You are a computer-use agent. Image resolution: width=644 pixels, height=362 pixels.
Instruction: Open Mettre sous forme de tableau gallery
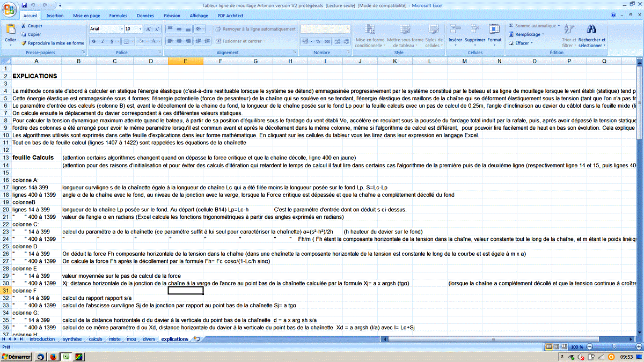tap(405, 35)
